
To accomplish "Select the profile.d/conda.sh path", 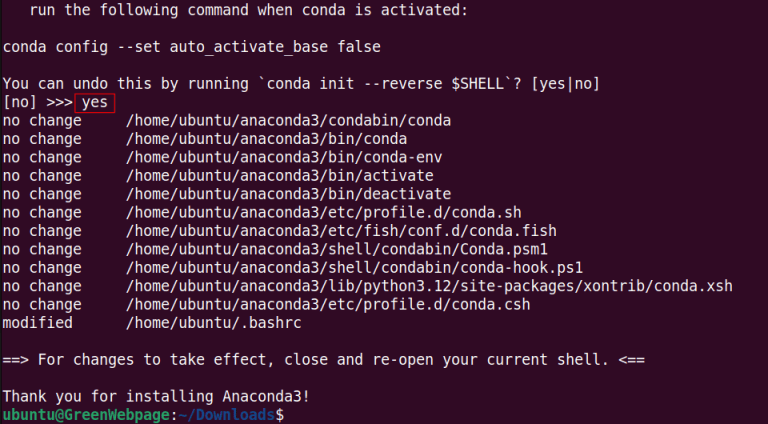I will point(325,212).
